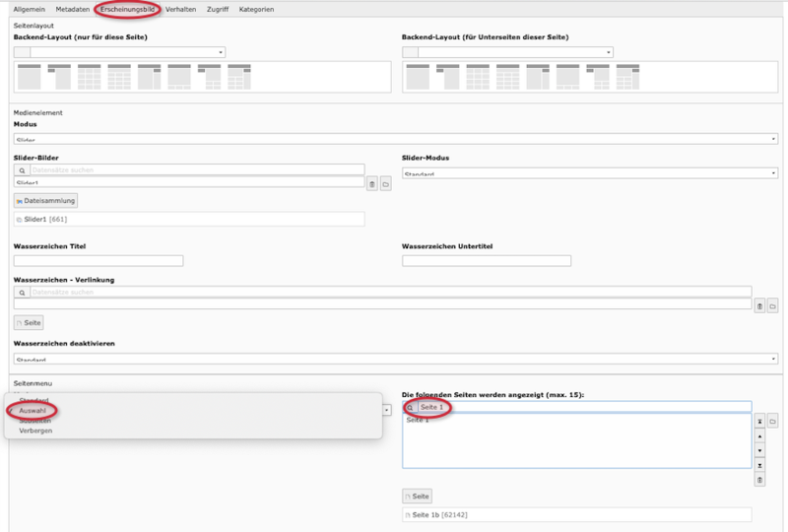Move selected page to top of list

coord(759,422)
